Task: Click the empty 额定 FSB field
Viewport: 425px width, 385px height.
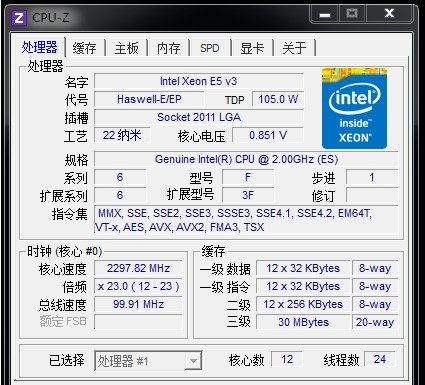Action: [138, 322]
